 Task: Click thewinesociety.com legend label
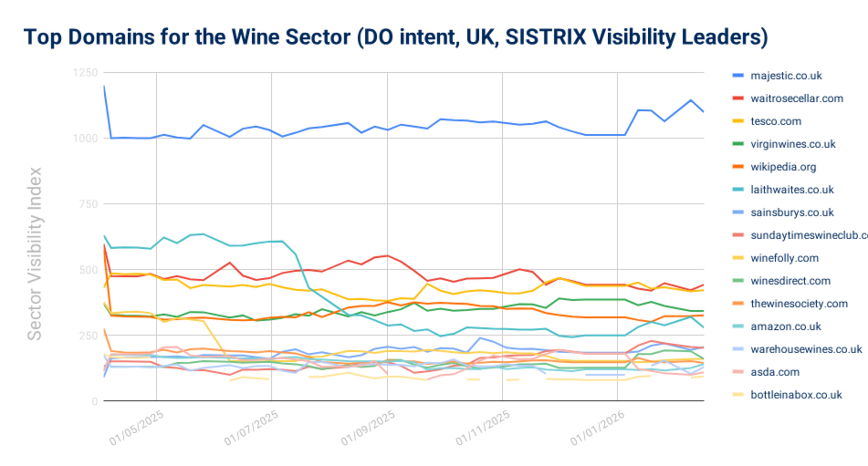coord(799,304)
